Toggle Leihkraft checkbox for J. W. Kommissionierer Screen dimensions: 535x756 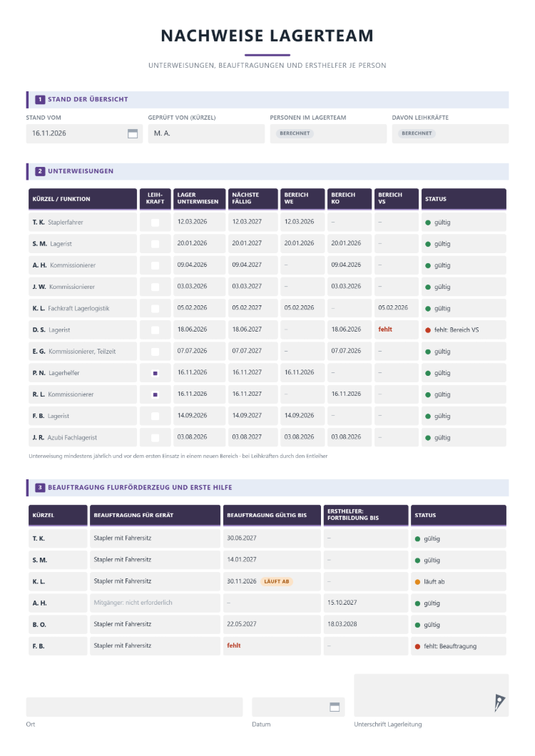(155, 287)
